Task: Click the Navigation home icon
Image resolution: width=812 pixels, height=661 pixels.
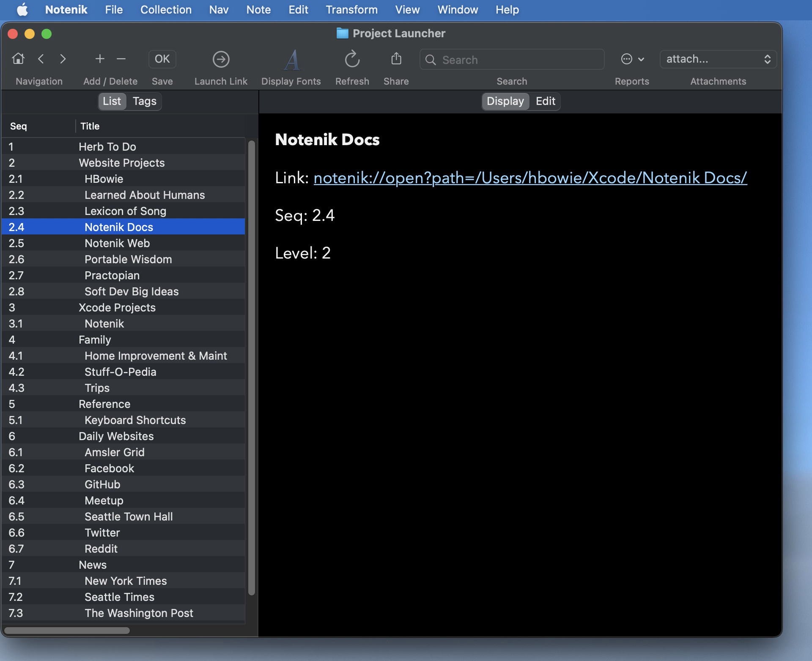Action: point(18,59)
